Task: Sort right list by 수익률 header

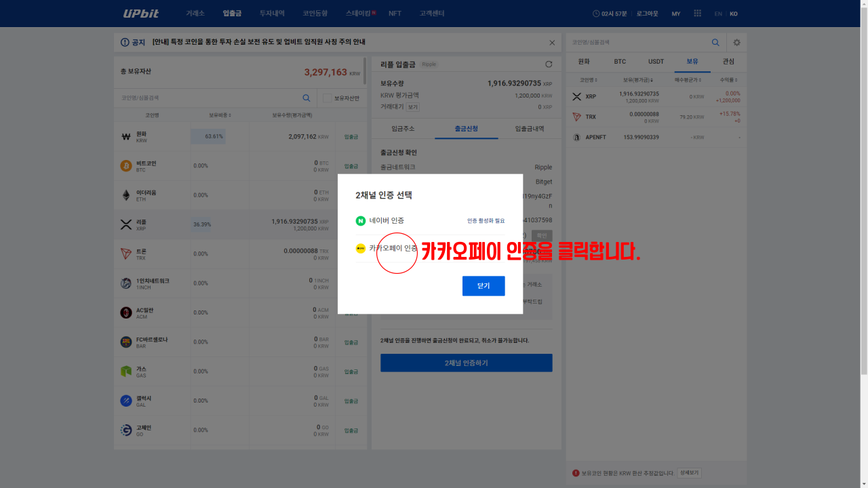Action: (x=730, y=80)
